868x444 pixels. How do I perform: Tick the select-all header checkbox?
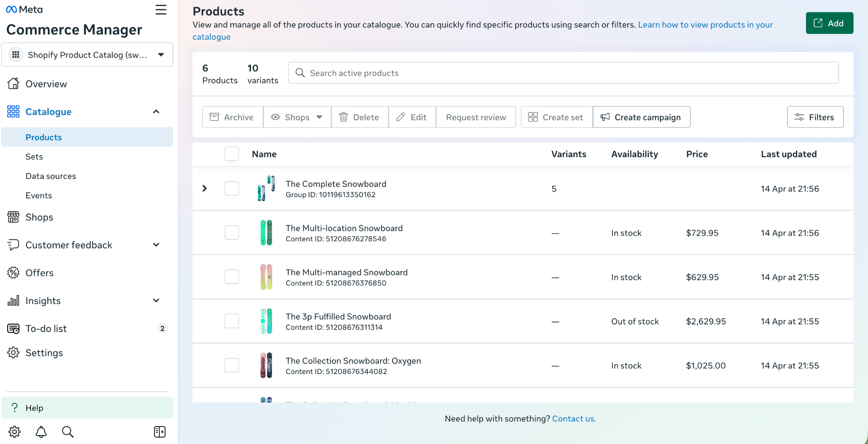[x=232, y=154]
